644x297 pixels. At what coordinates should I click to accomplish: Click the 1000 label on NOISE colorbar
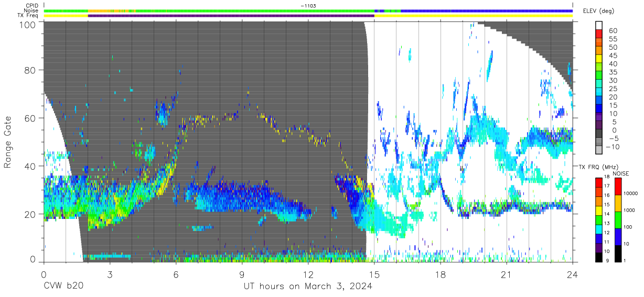click(630, 211)
